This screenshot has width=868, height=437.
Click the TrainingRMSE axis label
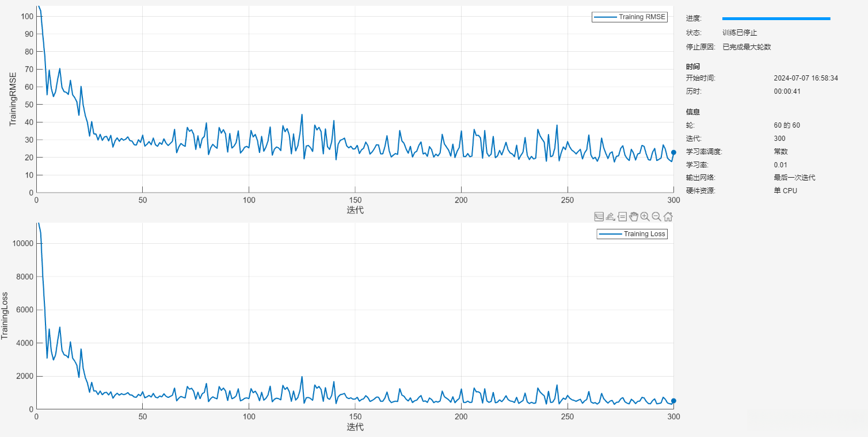tap(13, 99)
